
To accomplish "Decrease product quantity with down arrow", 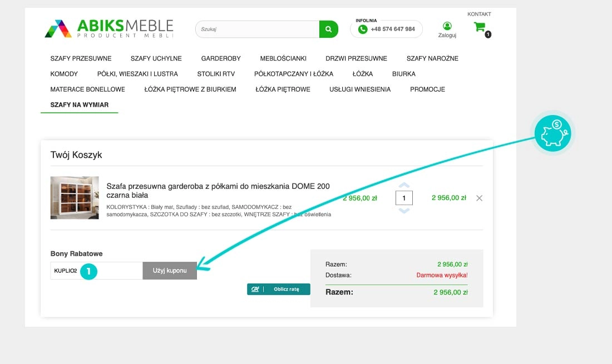I will click(404, 211).
